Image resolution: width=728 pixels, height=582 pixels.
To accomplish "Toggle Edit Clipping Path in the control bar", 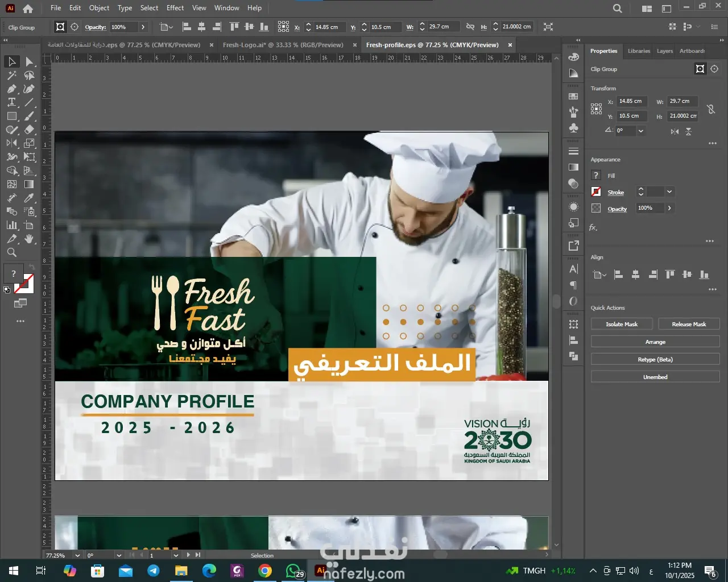I will [x=60, y=27].
